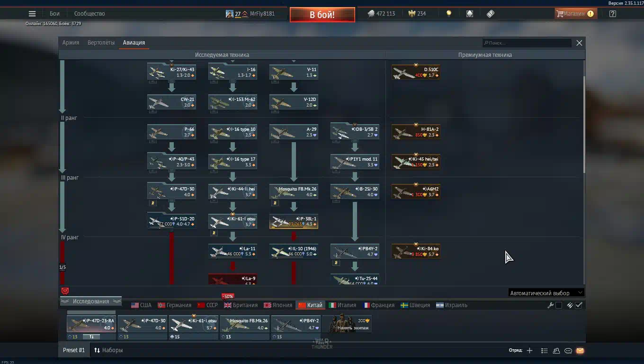Open the squad list icon
Viewport: 644px width, 364px height.
pyautogui.click(x=545, y=351)
